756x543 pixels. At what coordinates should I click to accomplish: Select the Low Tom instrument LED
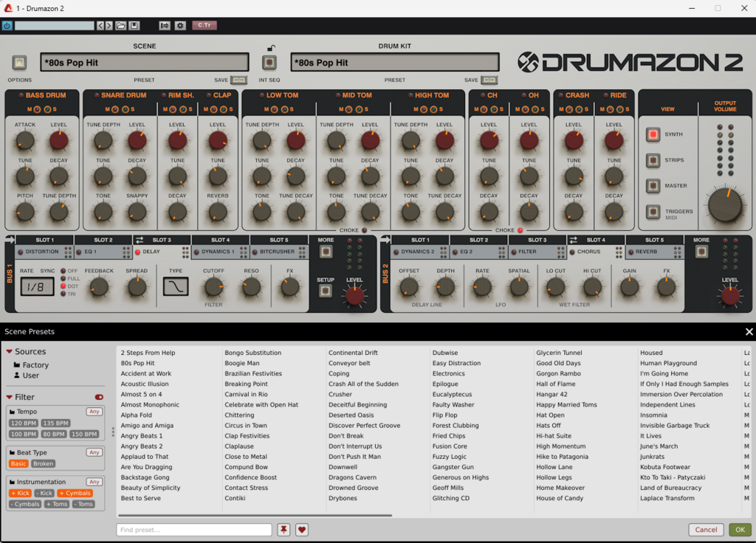(x=262, y=95)
